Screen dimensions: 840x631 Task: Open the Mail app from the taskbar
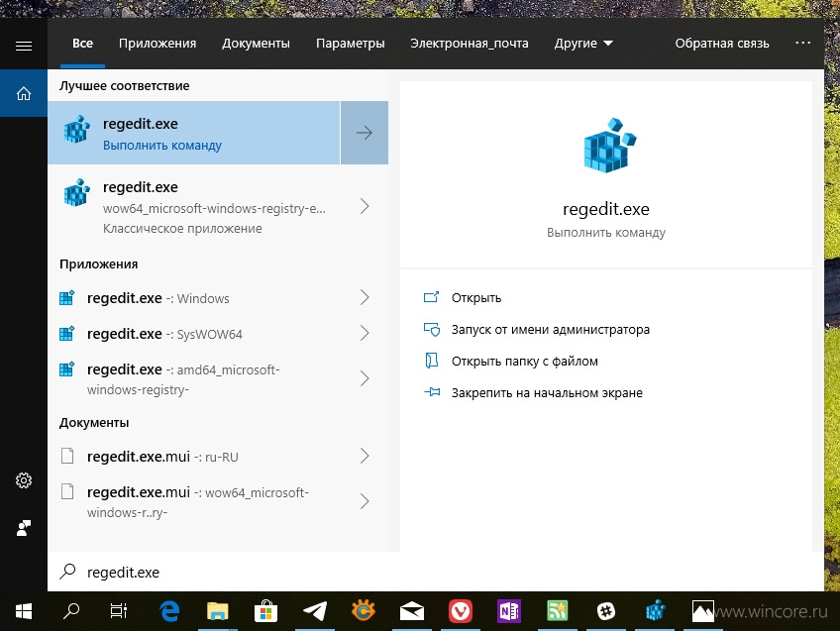pos(412,611)
